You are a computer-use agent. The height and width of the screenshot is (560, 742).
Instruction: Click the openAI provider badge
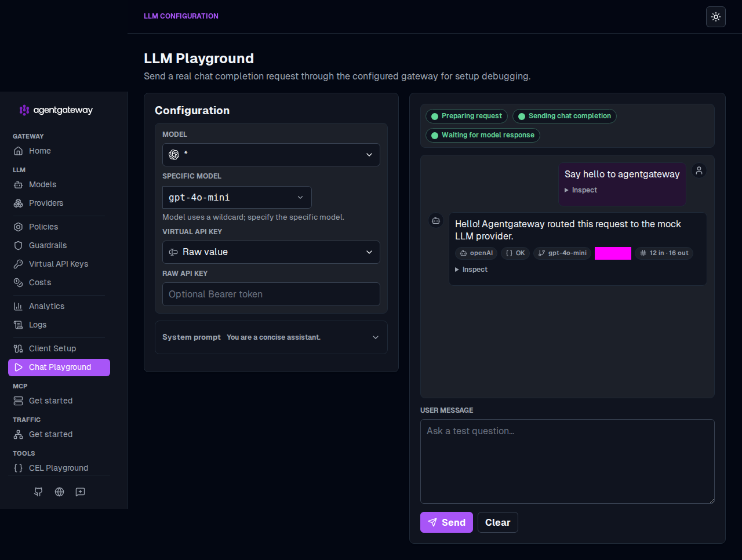pyautogui.click(x=477, y=253)
